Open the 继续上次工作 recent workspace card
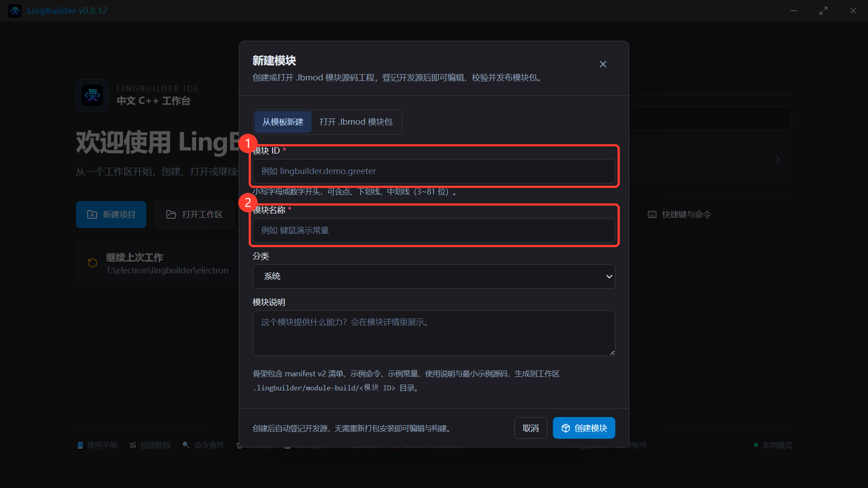 [x=158, y=263]
